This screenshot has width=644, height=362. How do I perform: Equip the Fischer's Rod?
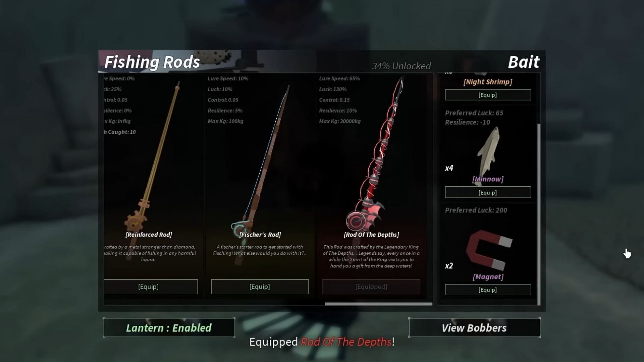tap(260, 287)
